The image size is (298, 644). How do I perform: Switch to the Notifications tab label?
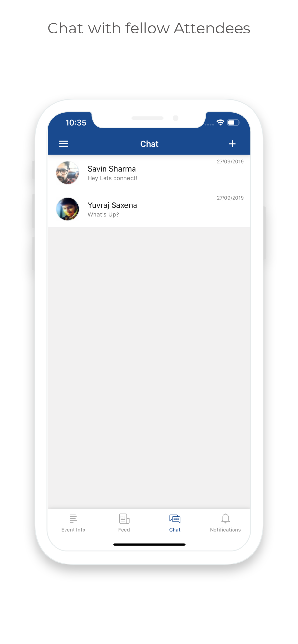click(225, 530)
